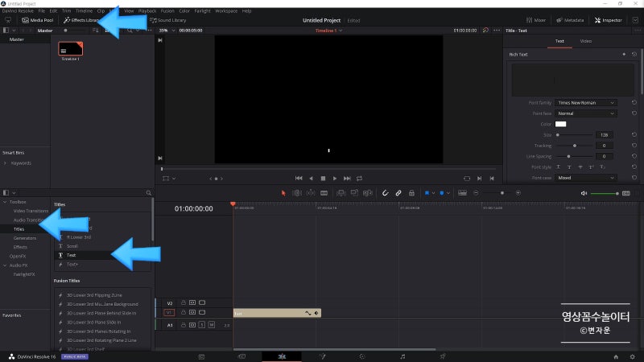Toggle timeline Snapping magnet icon
Viewport: 644px width, 362px height.
coord(385,193)
